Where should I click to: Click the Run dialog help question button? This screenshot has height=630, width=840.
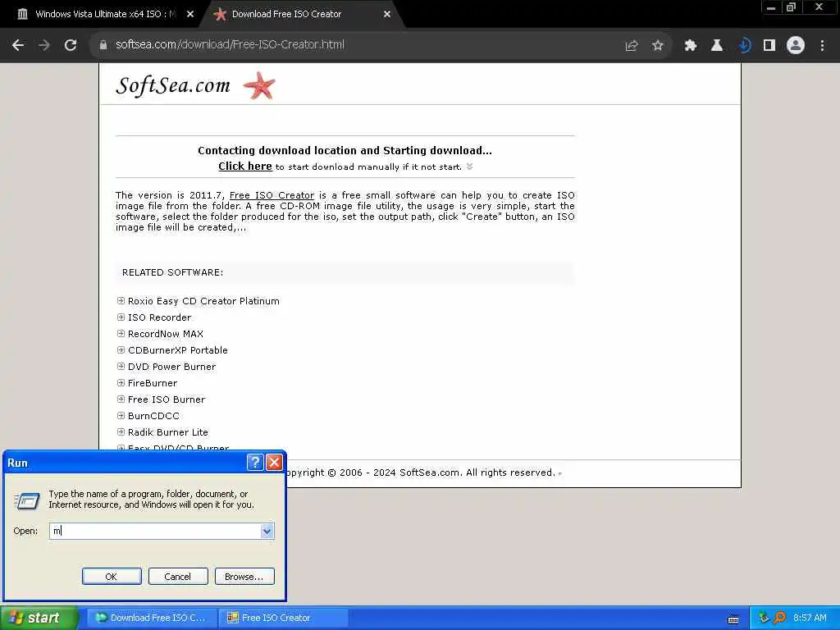click(255, 463)
